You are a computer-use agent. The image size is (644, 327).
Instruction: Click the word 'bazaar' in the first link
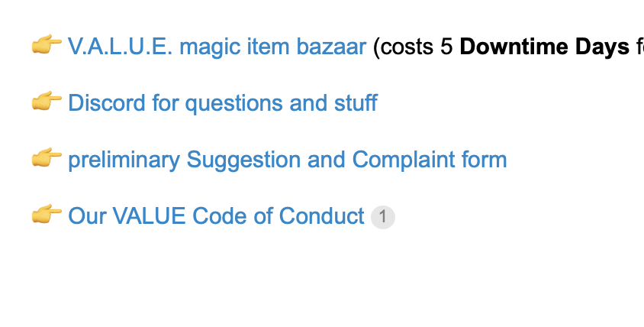[331, 47]
